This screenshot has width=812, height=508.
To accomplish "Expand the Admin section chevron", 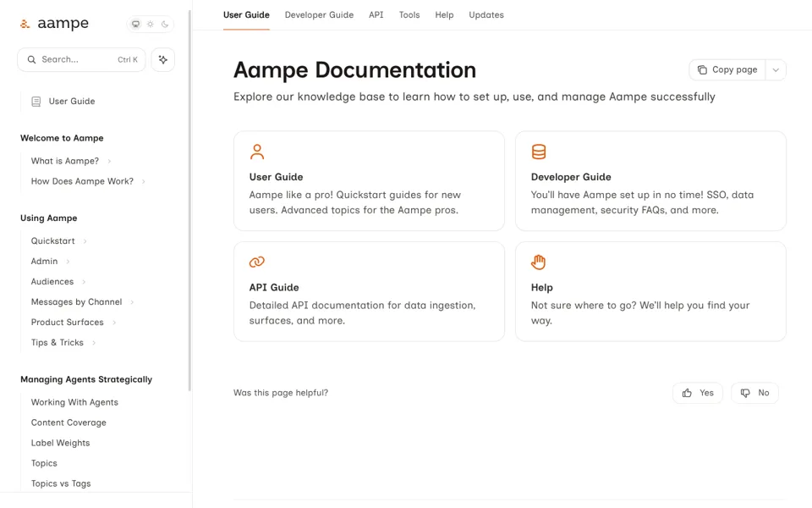I will click(x=68, y=262).
